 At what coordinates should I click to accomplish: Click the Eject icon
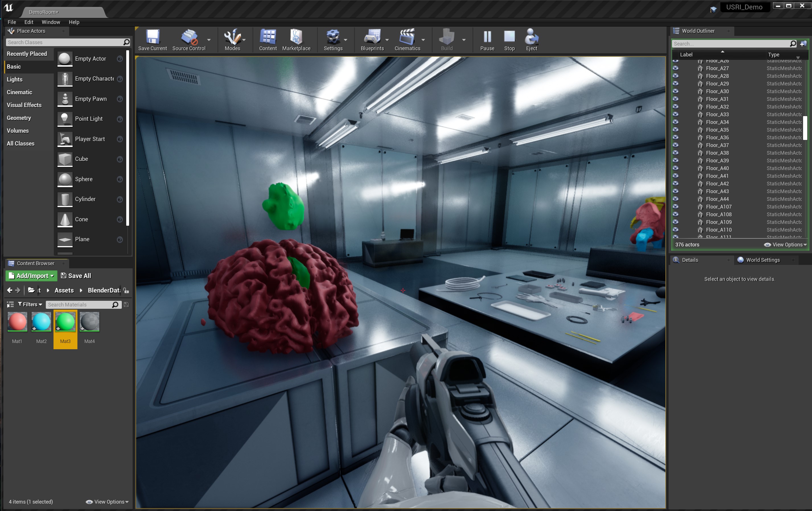click(531, 37)
